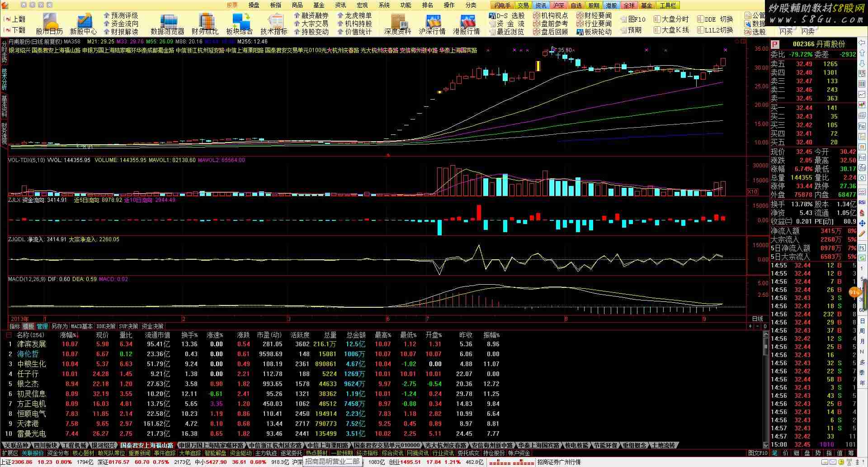The image size is (868, 467).
Task: Open the 板指 menu
Action: point(275,5)
